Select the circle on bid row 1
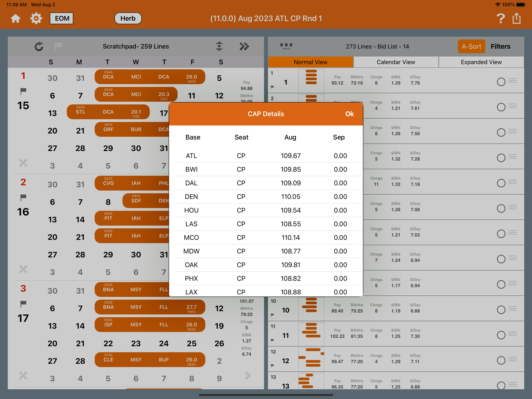532x399 pixels. pyautogui.click(x=501, y=82)
